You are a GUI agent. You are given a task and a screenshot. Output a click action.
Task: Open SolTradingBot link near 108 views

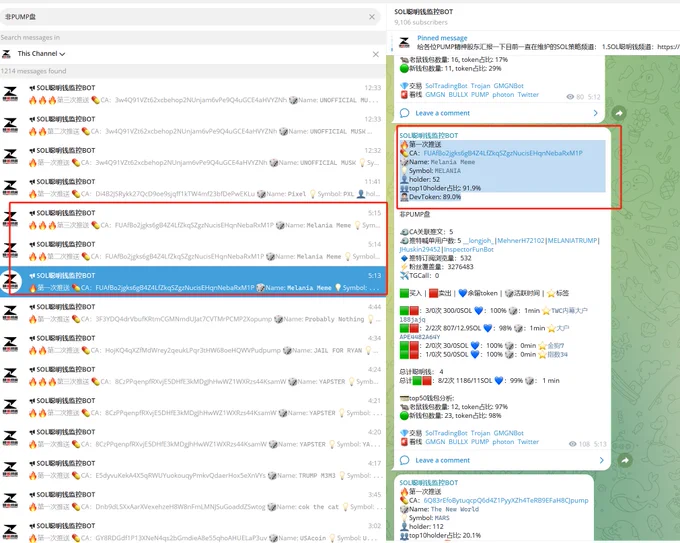coord(446,433)
